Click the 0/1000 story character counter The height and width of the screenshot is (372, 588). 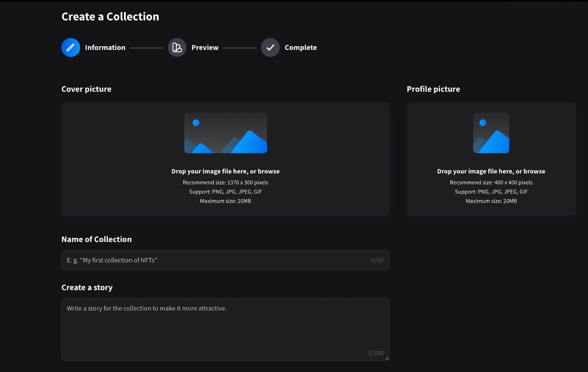(x=376, y=353)
